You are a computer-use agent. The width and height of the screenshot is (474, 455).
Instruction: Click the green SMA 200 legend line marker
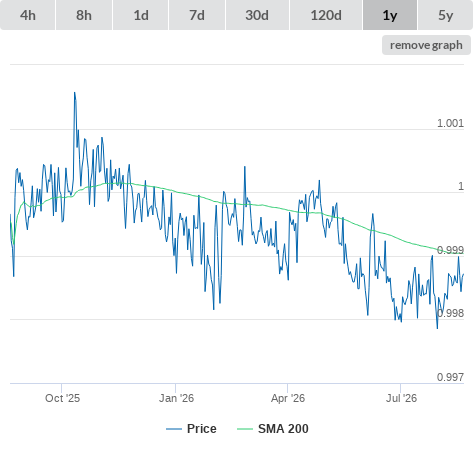coord(245,429)
